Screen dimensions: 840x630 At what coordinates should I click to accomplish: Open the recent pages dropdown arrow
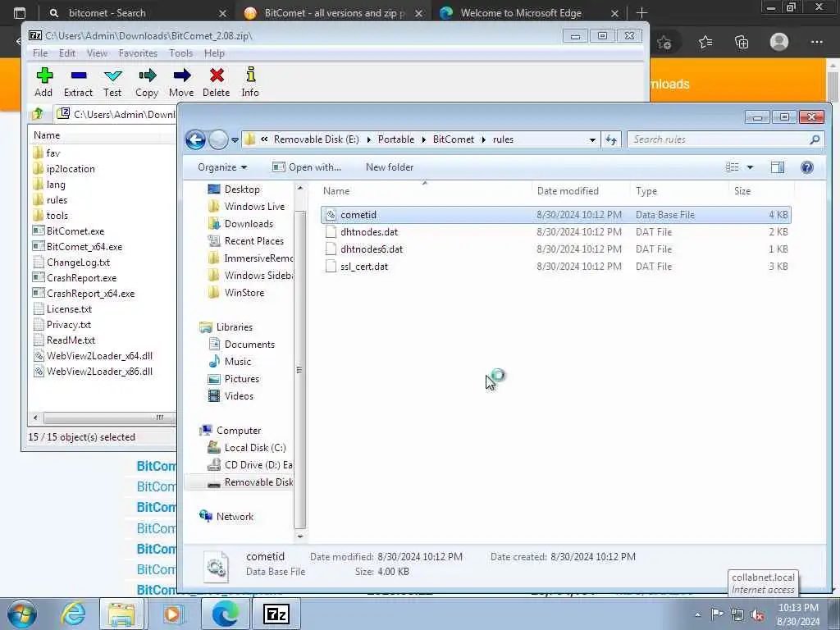[x=235, y=139]
